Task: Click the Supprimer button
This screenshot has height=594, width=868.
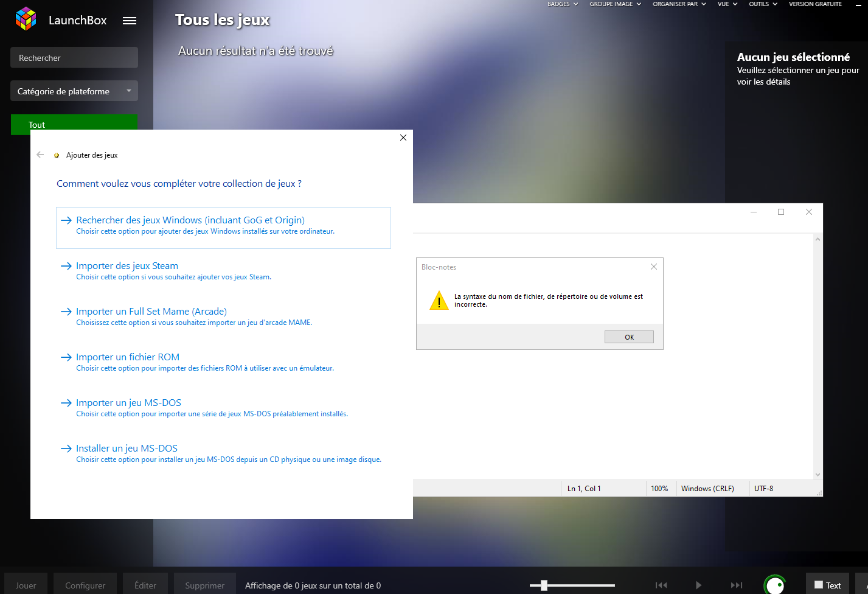Action: pos(205,584)
